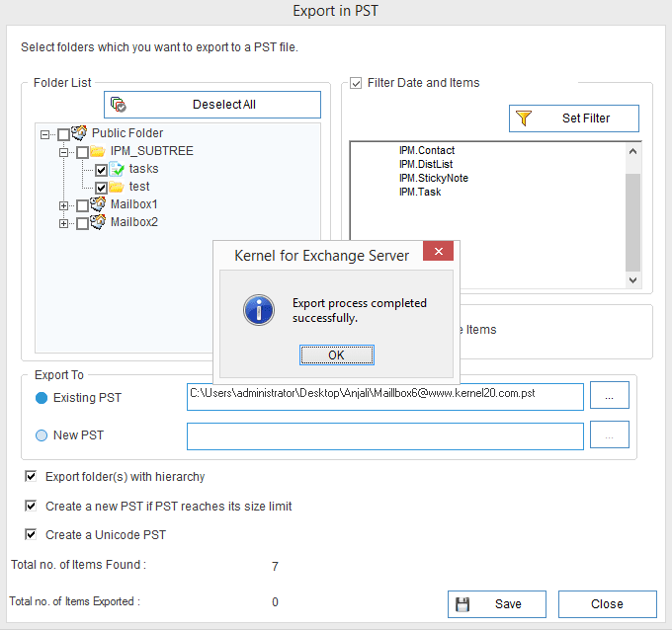Image resolution: width=672 pixels, height=630 pixels.
Task: Click the filter list scroll down arrow
Action: tap(632, 280)
